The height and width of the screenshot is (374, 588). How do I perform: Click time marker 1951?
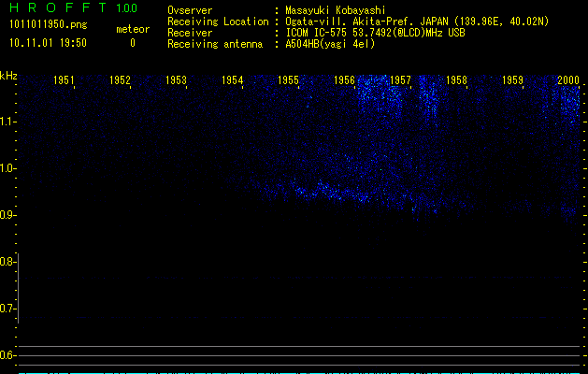(x=64, y=79)
